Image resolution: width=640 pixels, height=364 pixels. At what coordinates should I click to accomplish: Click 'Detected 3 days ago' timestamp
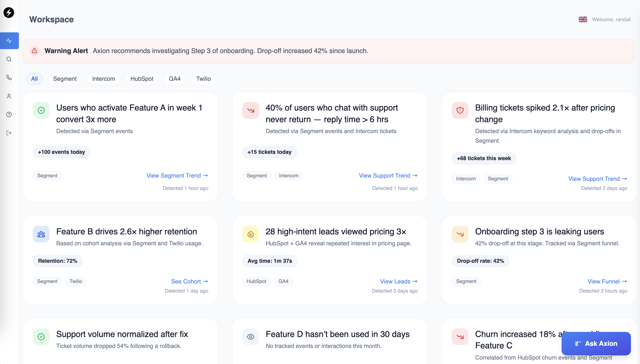(x=394, y=291)
